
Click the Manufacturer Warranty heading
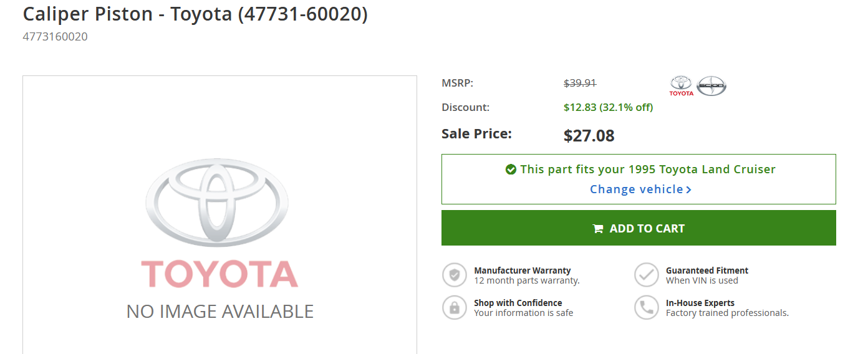pos(522,270)
